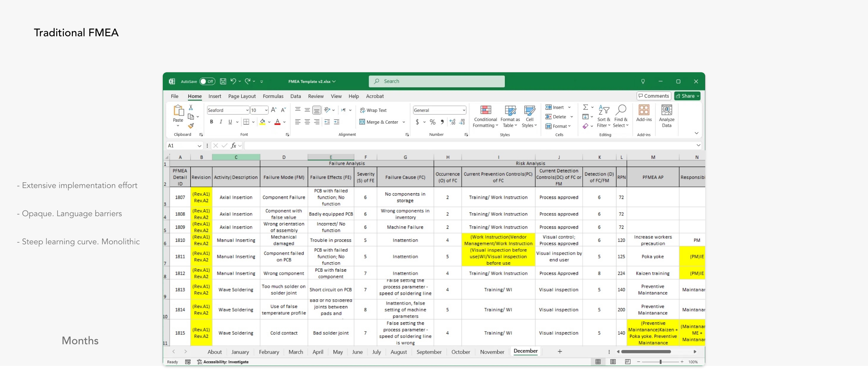Toggle the AutoSave switch

pos(207,81)
